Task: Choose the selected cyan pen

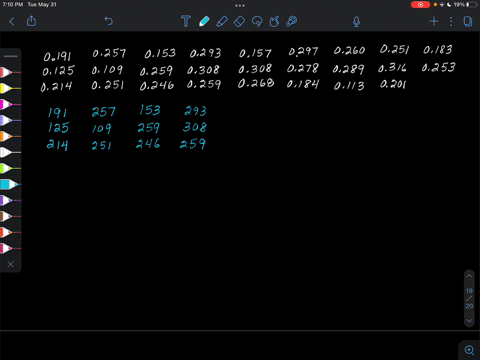Action: click(10, 184)
